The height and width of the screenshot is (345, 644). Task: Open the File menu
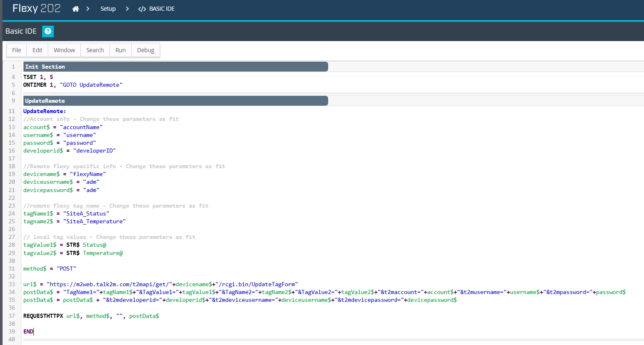16,50
